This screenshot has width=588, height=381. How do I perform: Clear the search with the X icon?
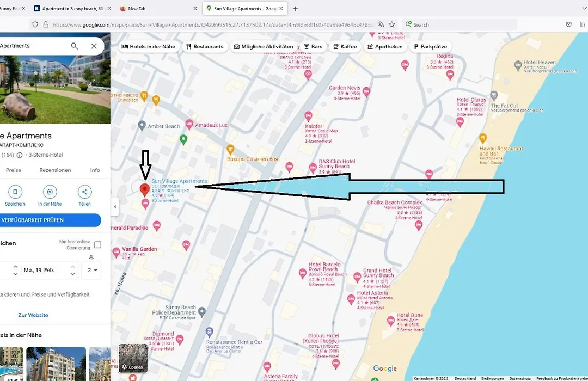click(94, 46)
